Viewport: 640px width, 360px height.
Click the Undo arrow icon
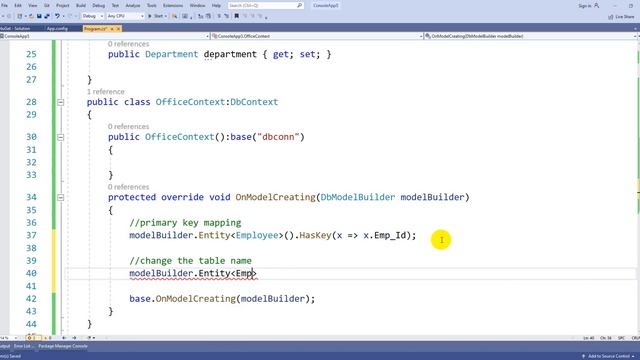point(57,16)
